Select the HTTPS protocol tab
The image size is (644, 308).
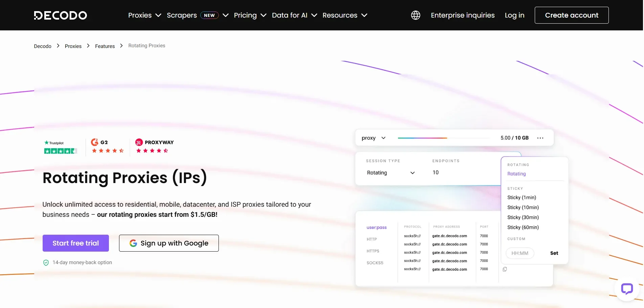(373, 251)
